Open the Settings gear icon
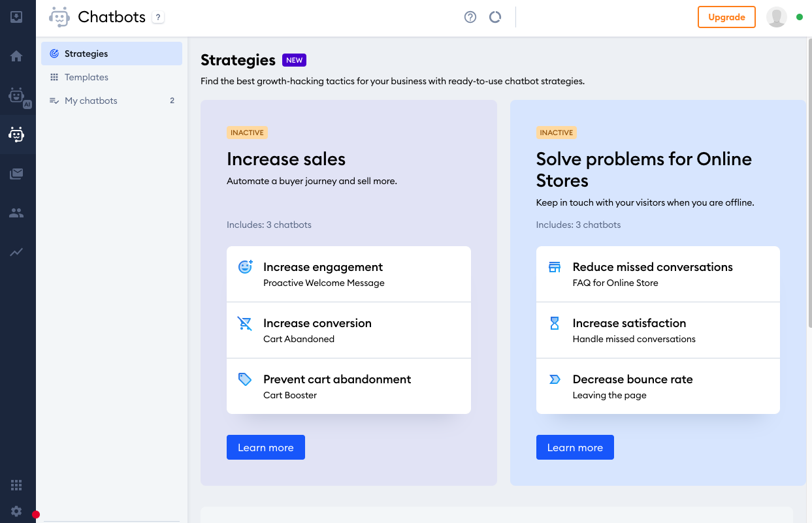The image size is (812, 523). pyautogui.click(x=16, y=511)
